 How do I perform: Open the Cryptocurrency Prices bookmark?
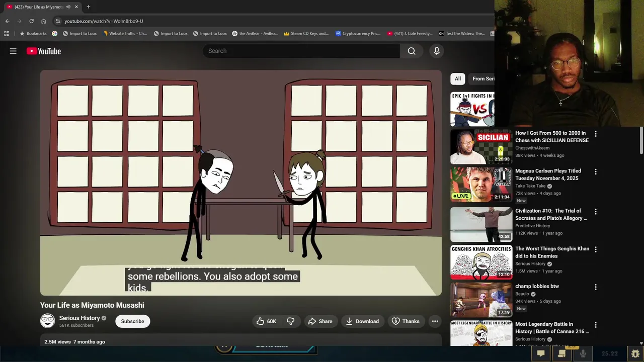coord(358,34)
